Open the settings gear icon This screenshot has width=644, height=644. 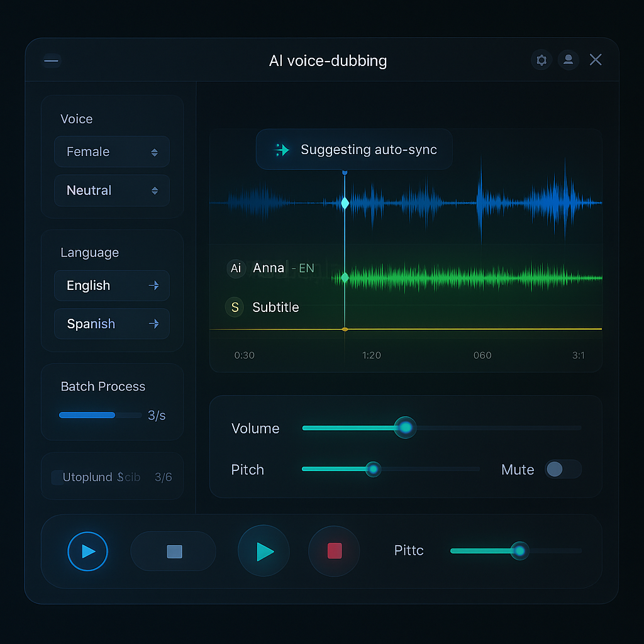coord(541,60)
